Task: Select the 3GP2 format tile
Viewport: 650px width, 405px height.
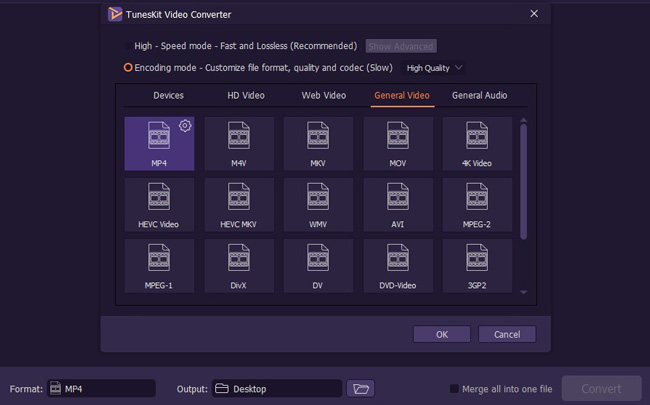Action: 477,266
